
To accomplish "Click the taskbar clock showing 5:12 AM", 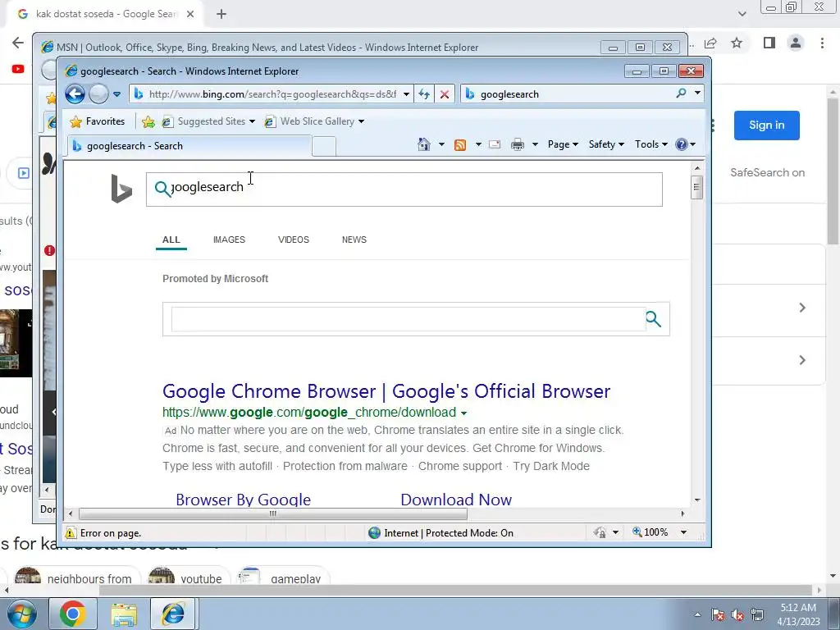I will tap(798, 614).
